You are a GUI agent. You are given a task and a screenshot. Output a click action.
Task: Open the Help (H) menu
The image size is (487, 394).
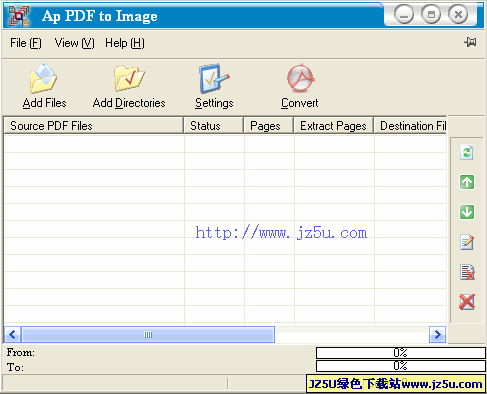tap(125, 43)
